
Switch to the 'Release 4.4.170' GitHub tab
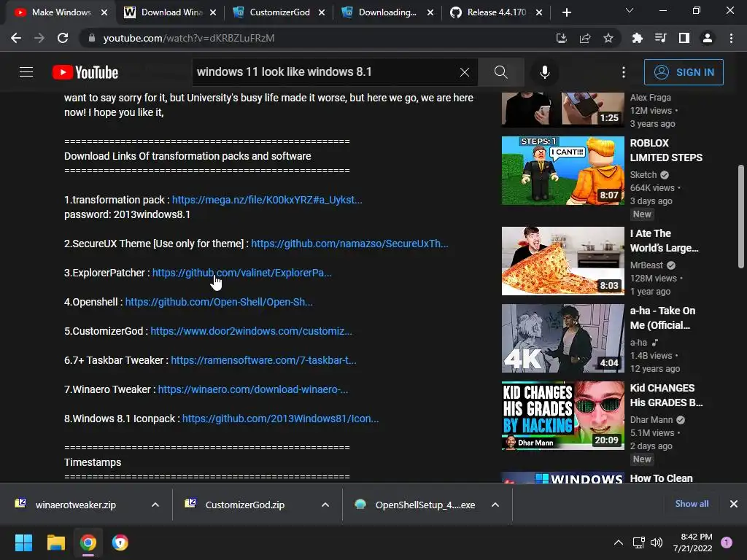pos(497,12)
